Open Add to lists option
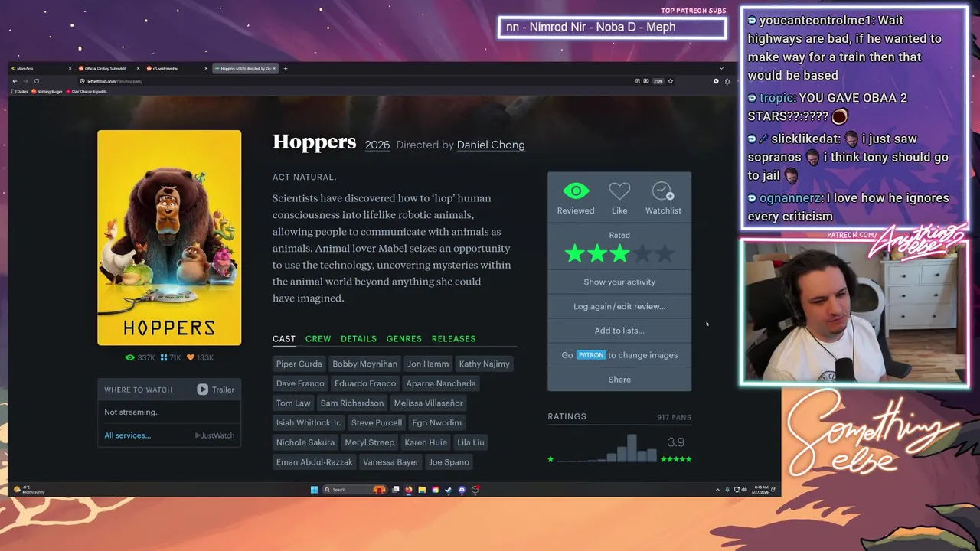This screenshot has width=980, height=551. tap(619, 331)
